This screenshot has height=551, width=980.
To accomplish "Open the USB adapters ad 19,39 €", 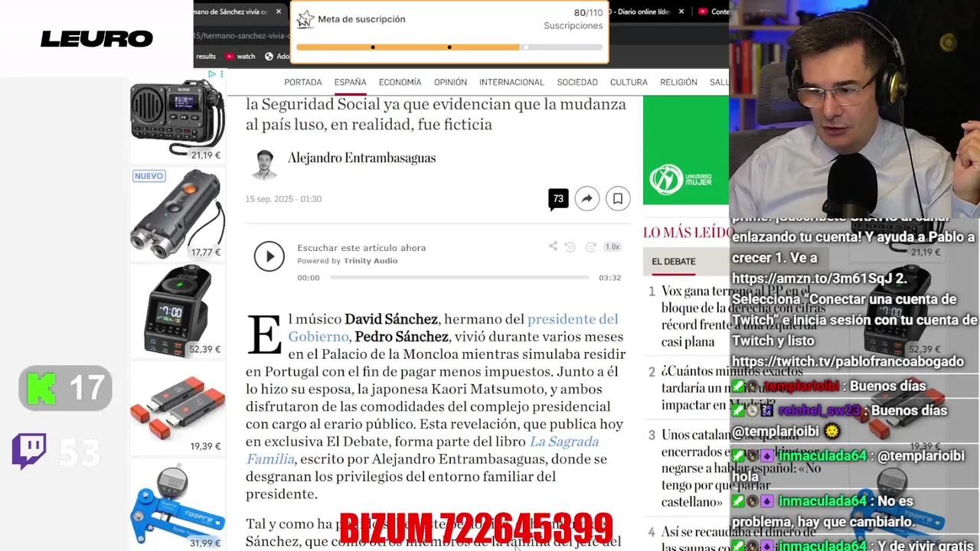I will point(178,408).
